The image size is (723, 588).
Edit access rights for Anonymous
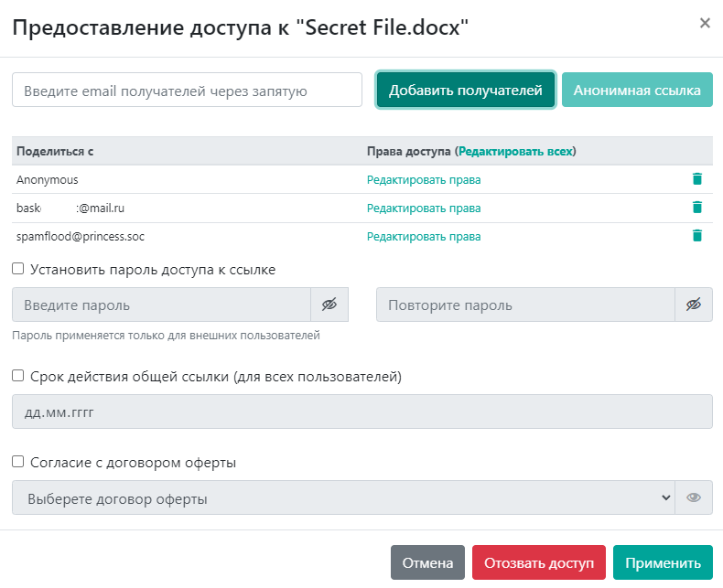point(424,180)
